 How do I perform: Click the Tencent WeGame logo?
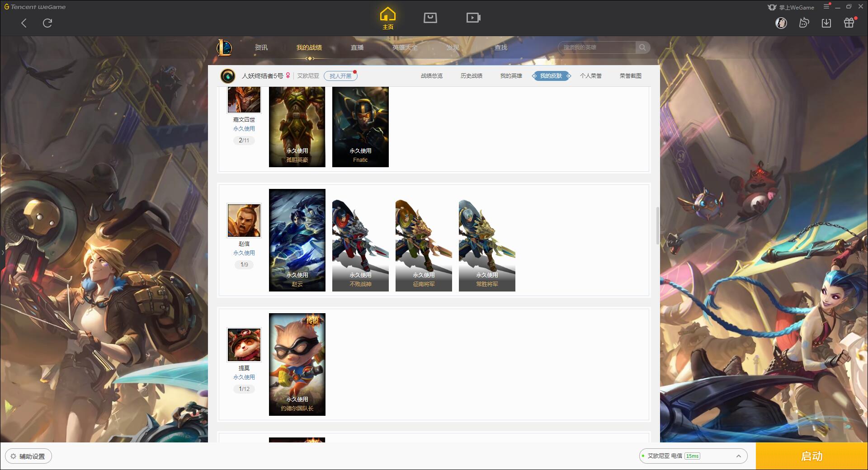pos(35,7)
